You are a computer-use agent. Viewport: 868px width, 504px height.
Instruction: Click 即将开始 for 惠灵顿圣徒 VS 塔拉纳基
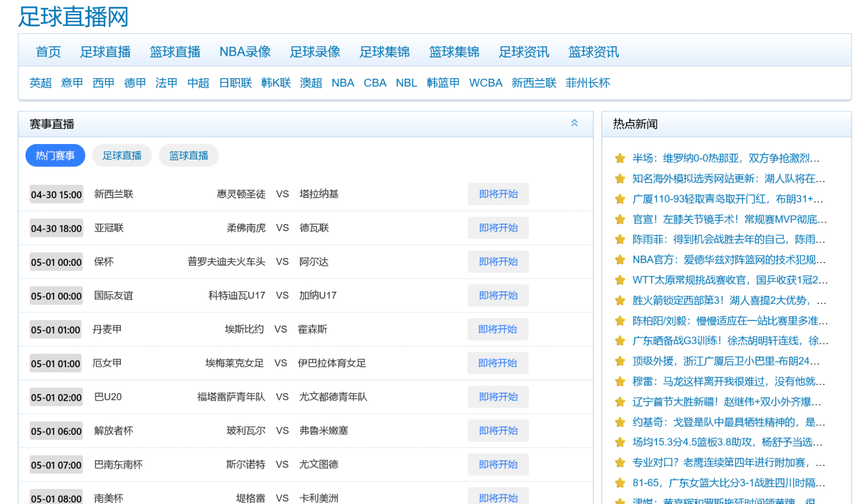pos(498,194)
